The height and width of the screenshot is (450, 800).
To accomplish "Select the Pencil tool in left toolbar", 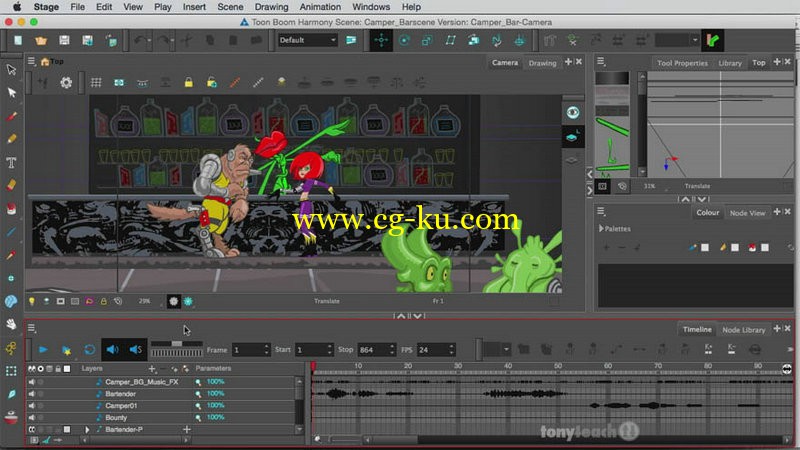I will [11, 139].
